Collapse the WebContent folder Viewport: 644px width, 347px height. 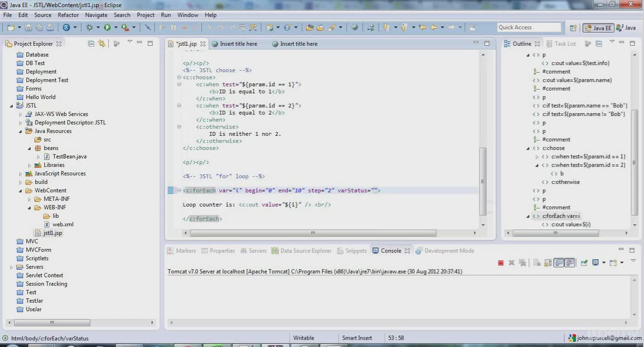[20, 190]
